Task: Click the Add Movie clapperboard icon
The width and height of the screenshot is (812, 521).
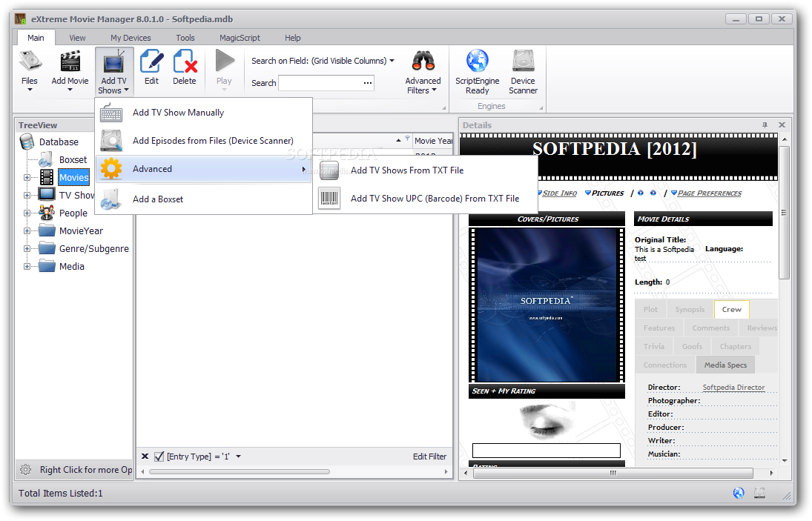Action: (70, 62)
